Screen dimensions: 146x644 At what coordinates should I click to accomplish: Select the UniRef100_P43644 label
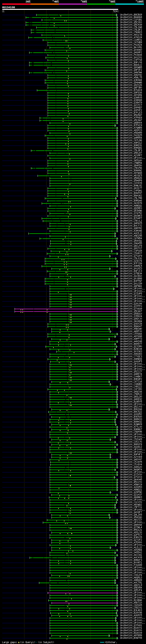point(131,55)
